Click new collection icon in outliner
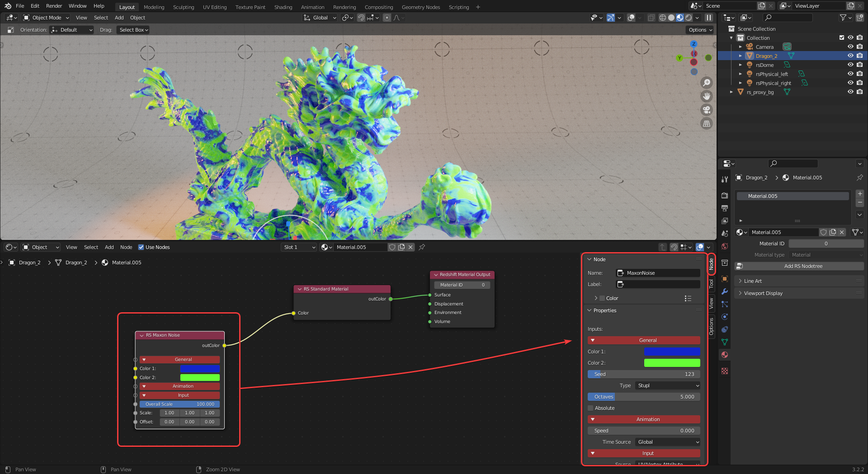The image size is (868, 474). (860, 18)
